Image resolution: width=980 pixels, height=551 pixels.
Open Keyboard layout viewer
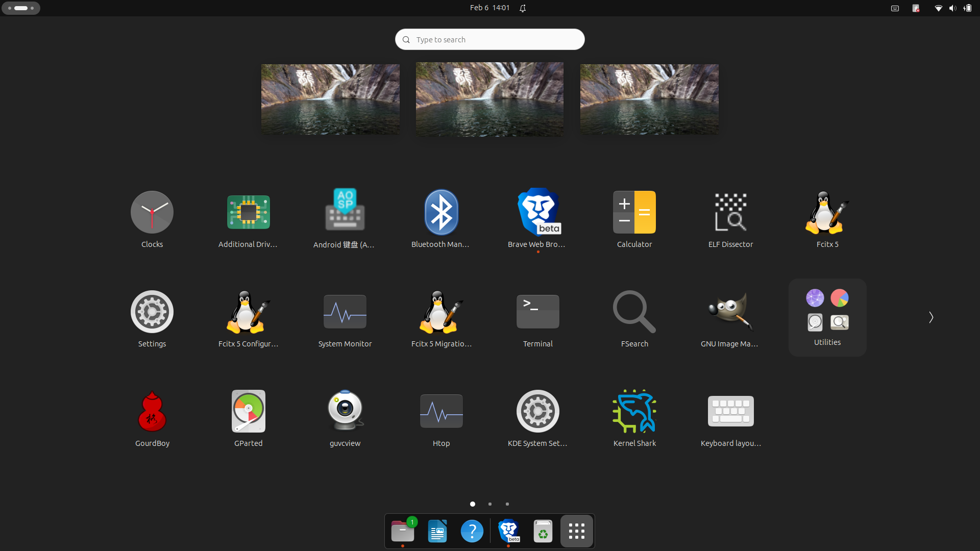(x=730, y=418)
